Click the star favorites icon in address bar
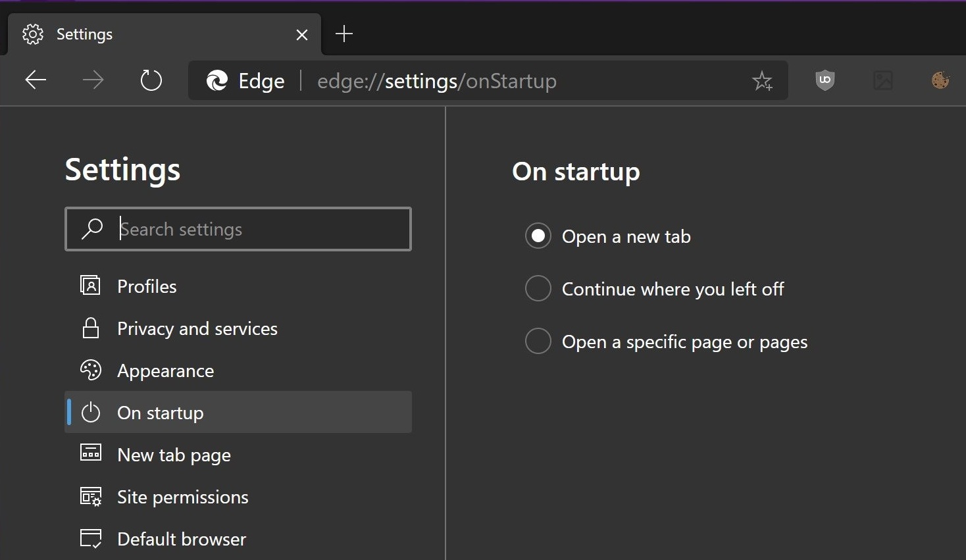966x560 pixels. 762,81
